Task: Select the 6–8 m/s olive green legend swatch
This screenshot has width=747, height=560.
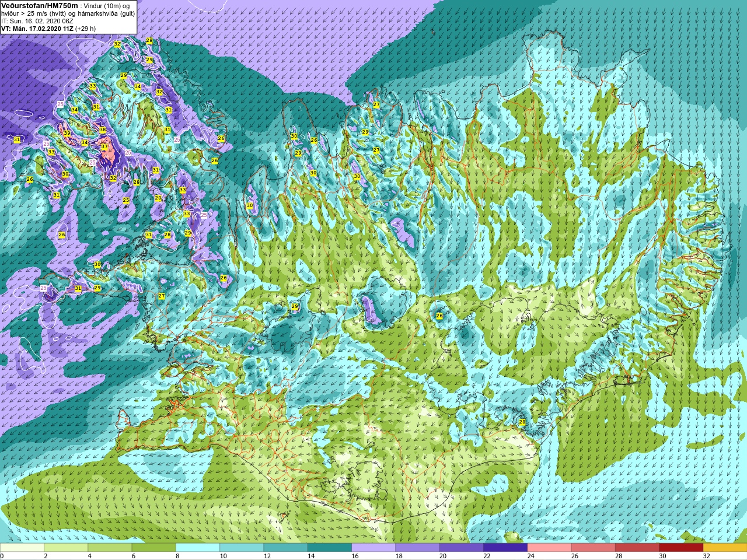Action: (x=154, y=548)
